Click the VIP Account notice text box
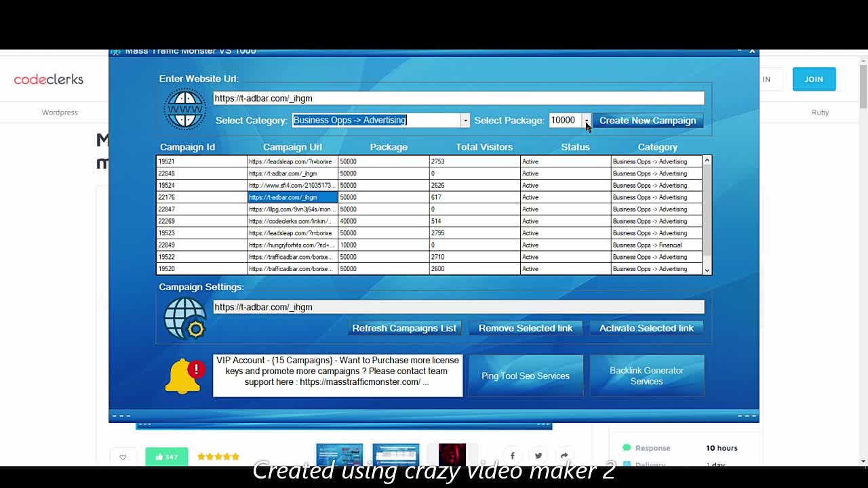868x488 pixels. [338, 375]
